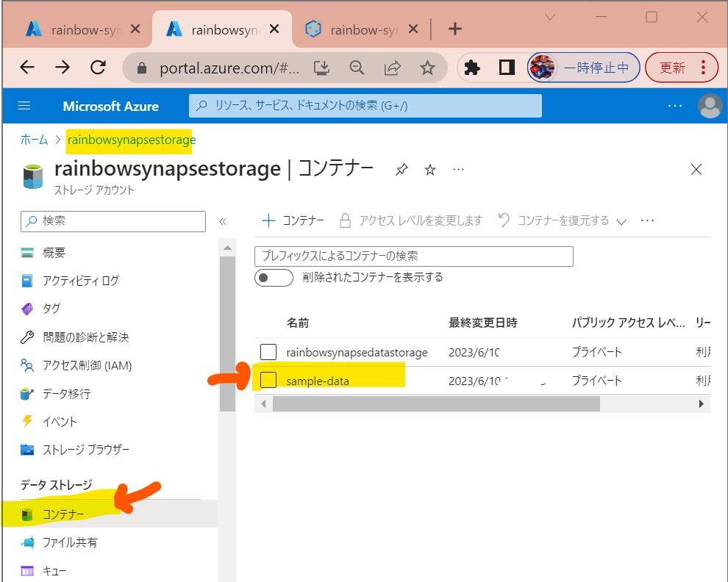Screen dimensions: 728x582
Task: Click table scroll right arrow
Action: coord(701,403)
